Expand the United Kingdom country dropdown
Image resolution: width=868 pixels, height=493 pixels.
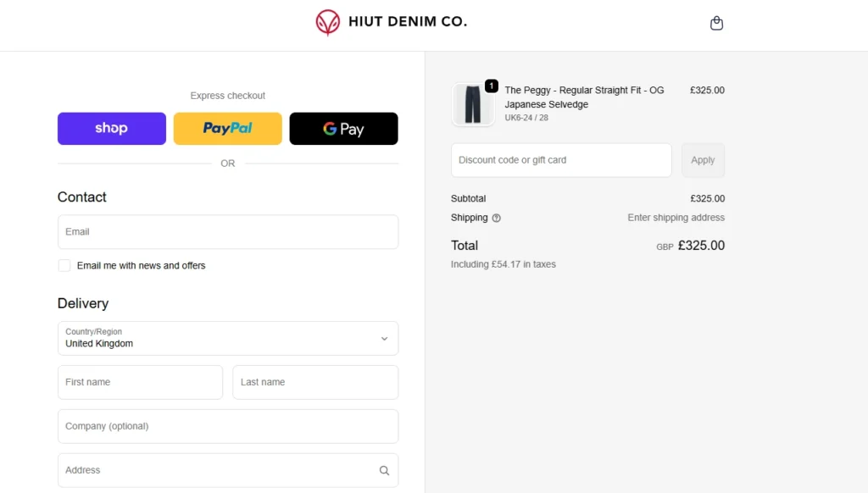[227, 338]
